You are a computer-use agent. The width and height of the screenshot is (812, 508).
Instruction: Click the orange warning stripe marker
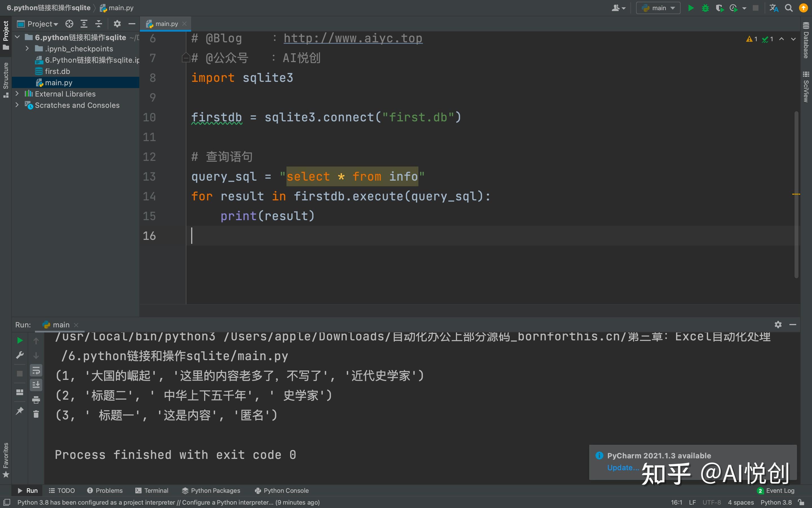[796, 194]
